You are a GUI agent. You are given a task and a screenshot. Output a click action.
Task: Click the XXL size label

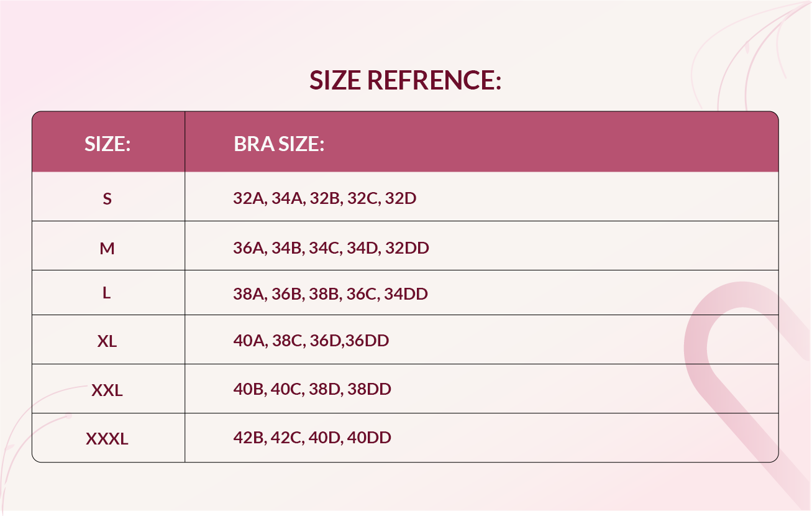107,390
